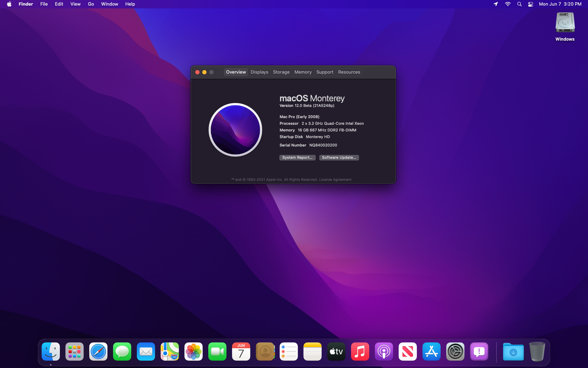Switch to the Support tab
588x368 pixels.
click(325, 72)
